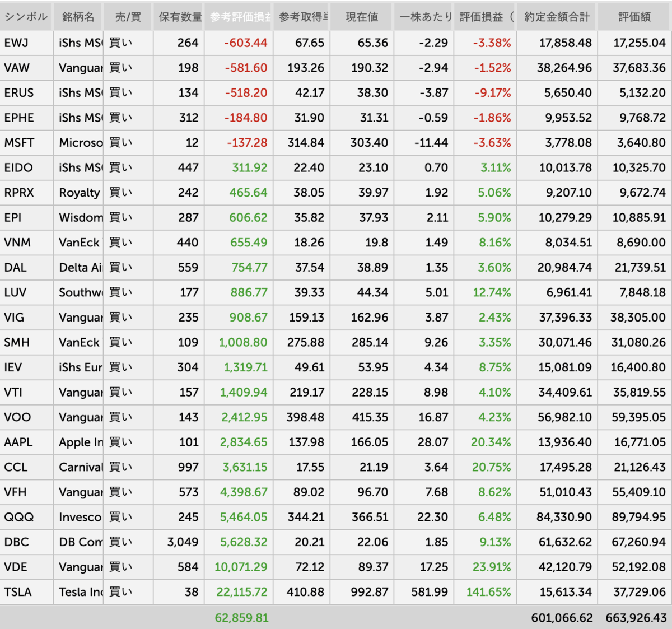Screen dimensions: 672x629
Task: Select the VNM symbol cell
Action: (x=26, y=243)
